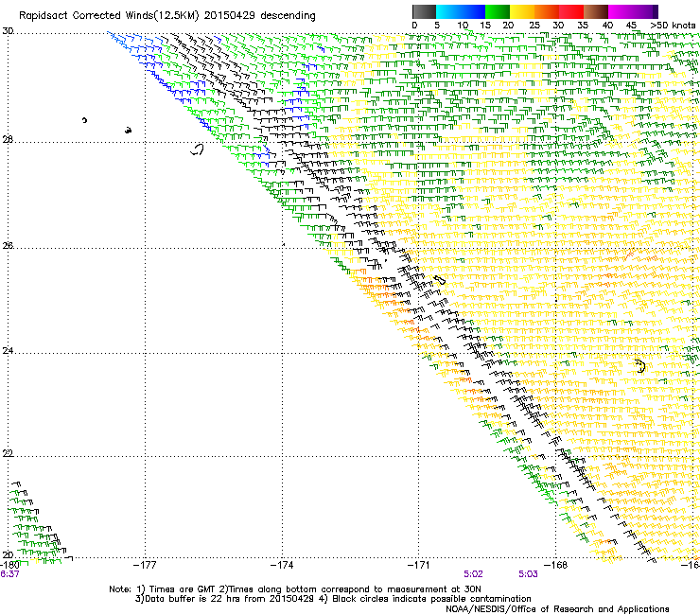The width and height of the screenshot is (700, 615).
Task: Click the yellow 20-25 knots legend swatch
Action: point(522,11)
